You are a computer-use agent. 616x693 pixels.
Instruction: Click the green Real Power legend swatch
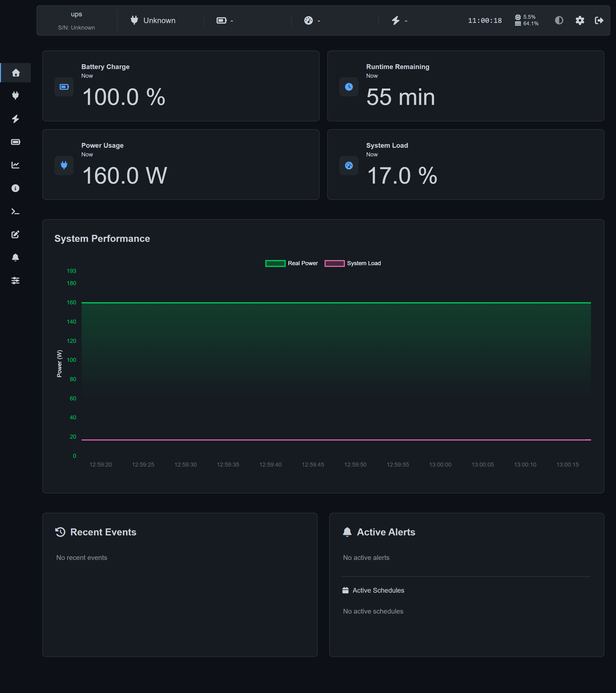pyautogui.click(x=275, y=263)
